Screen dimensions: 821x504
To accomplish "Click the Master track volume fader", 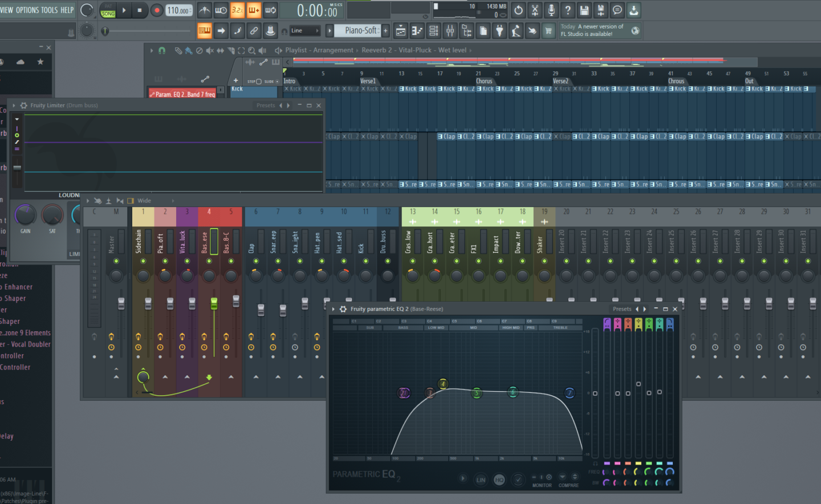I will 121,303.
